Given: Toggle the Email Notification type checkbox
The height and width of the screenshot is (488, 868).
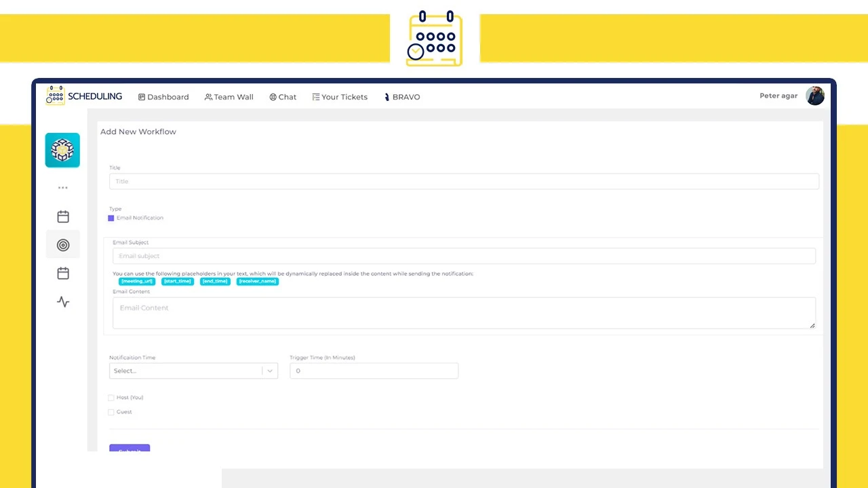Looking at the screenshot, I should pos(111,218).
